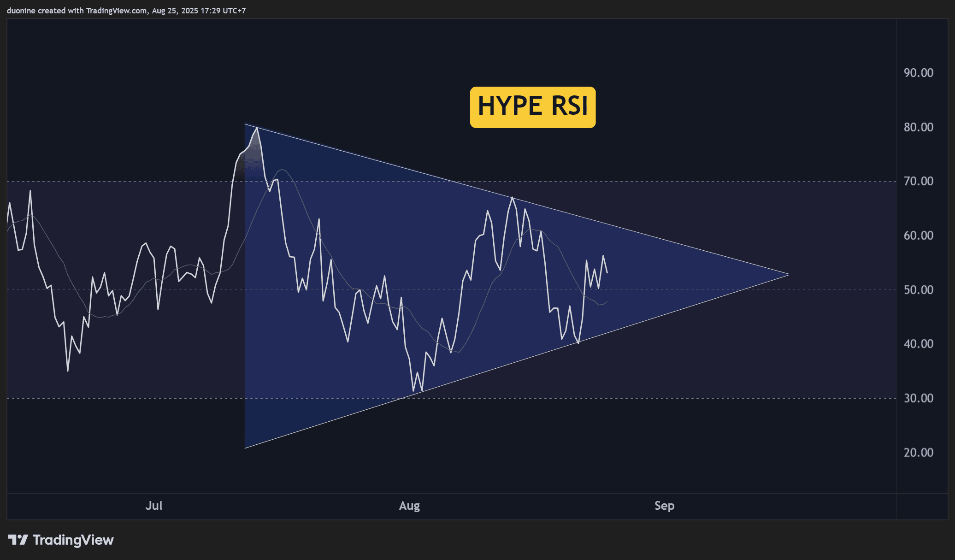The width and height of the screenshot is (955, 560).
Task: Click the latest RSI line endpoint
Action: pyautogui.click(x=607, y=273)
